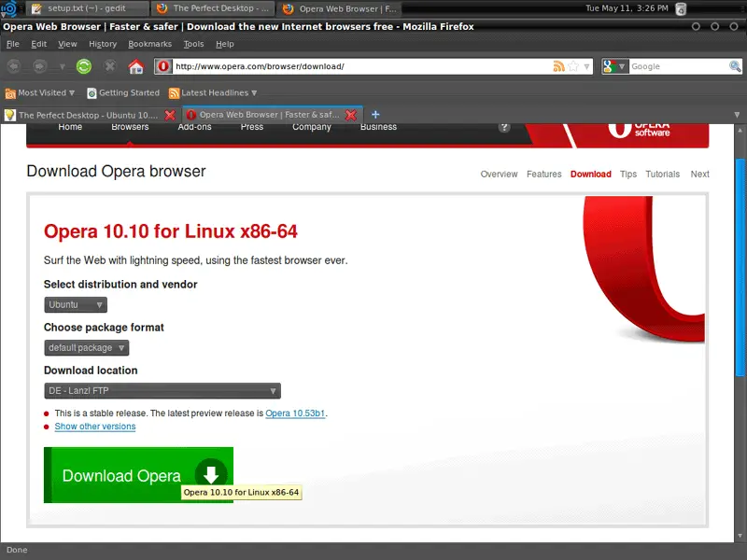
Task: Open the list all tabs dropdown arrow
Action: tap(737, 115)
